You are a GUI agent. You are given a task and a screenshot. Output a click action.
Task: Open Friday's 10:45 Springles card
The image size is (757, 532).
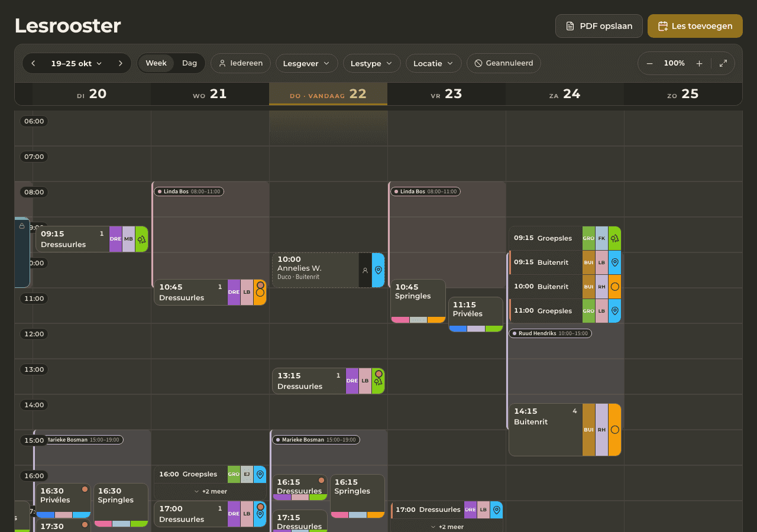tap(418, 301)
